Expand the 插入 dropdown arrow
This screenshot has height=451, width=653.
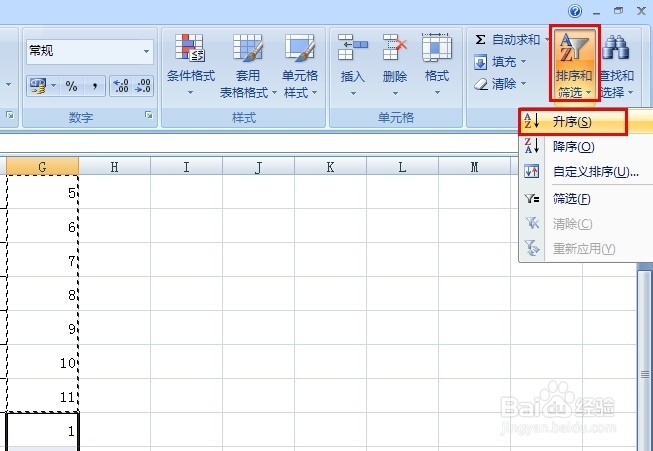[353, 93]
